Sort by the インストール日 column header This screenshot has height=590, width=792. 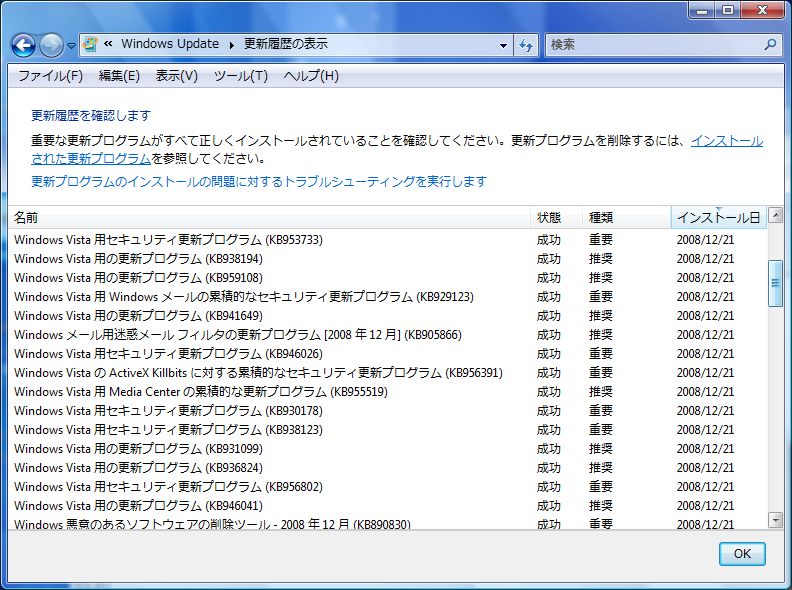click(719, 218)
